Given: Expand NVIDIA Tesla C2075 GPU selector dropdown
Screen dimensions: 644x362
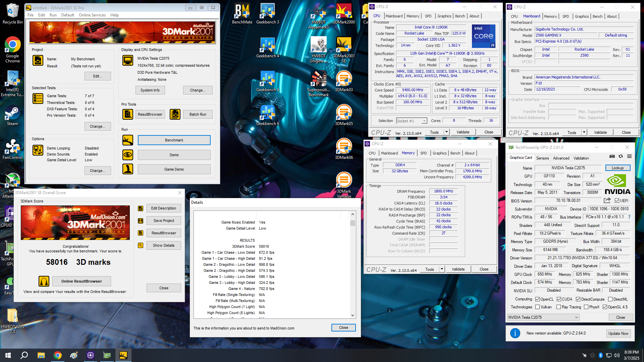Looking at the screenshot, I should click(x=577, y=317).
